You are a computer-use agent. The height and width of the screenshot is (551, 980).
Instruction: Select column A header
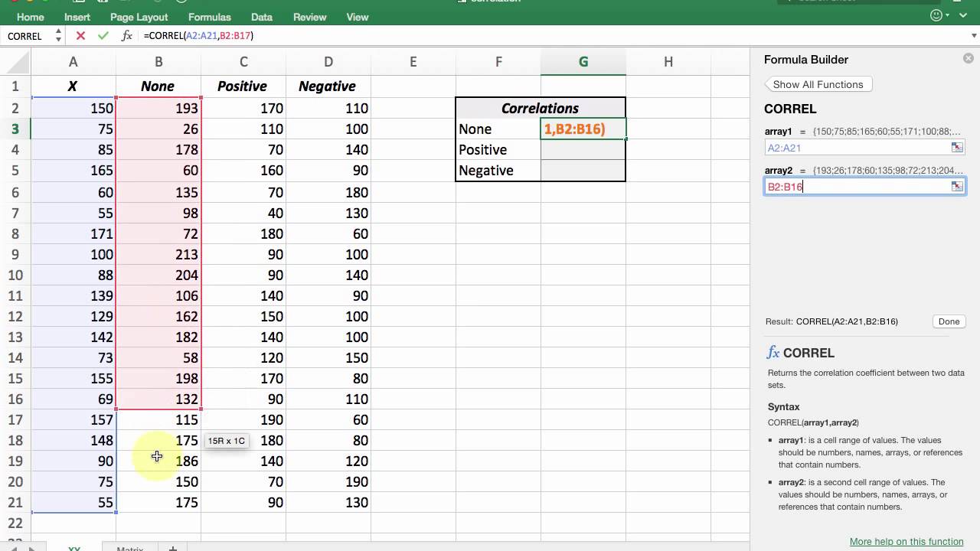73,62
